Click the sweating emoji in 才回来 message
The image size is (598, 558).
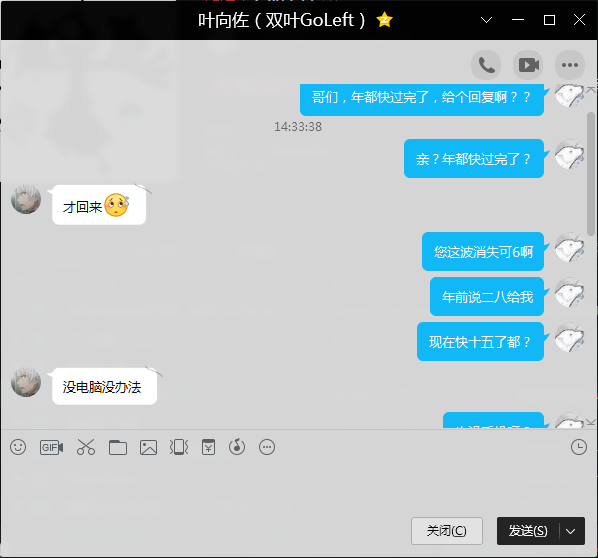click(x=117, y=205)
